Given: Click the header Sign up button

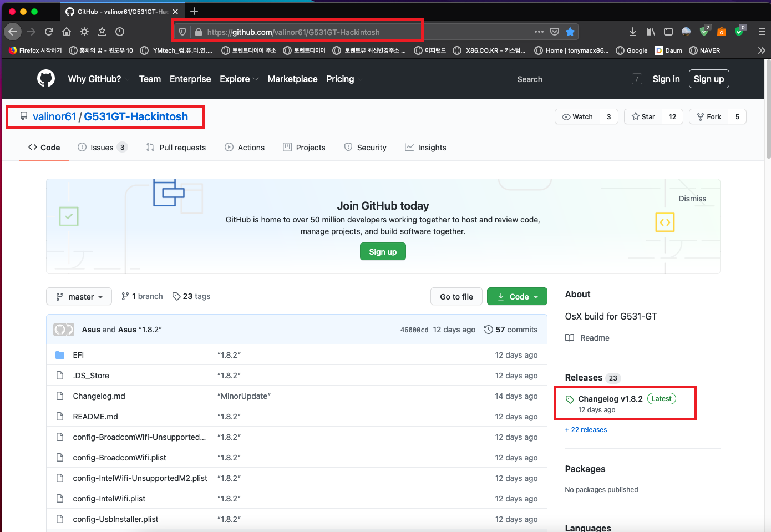Looking at the screenshot, I should pos(709,79).
